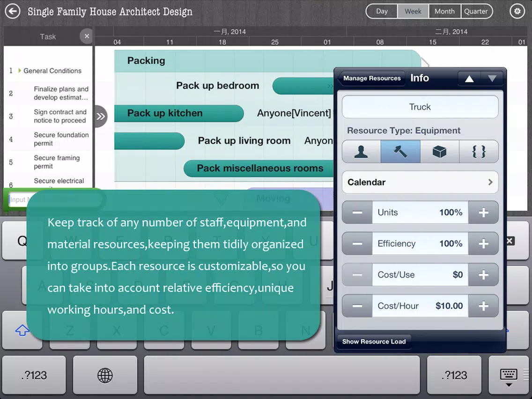
Task: Decrease Cost/Hour with minus button
Action: (357, 306)
